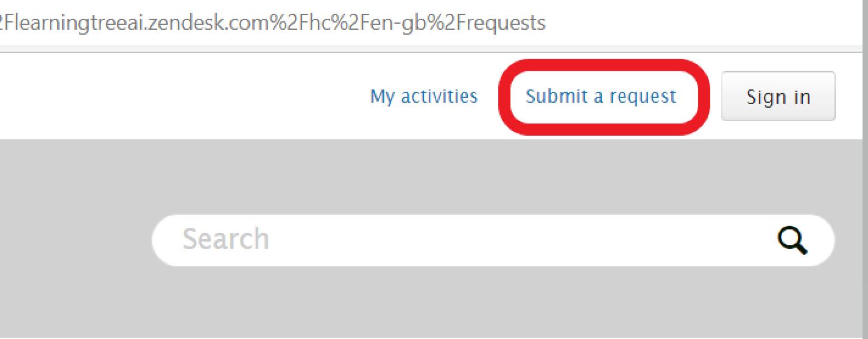Start a new support request
868x339 pixels.
[601, 97]
